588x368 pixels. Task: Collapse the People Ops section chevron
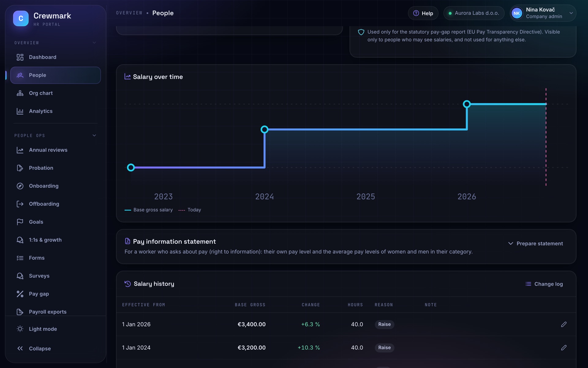(x=94, y=136)
